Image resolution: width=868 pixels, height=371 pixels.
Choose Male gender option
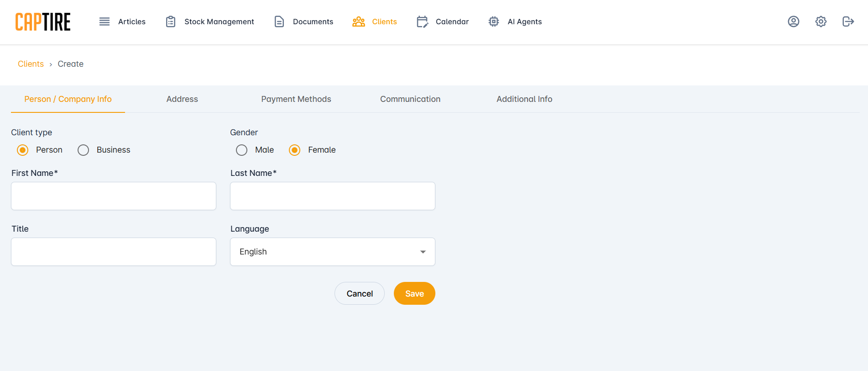[242, 150]
